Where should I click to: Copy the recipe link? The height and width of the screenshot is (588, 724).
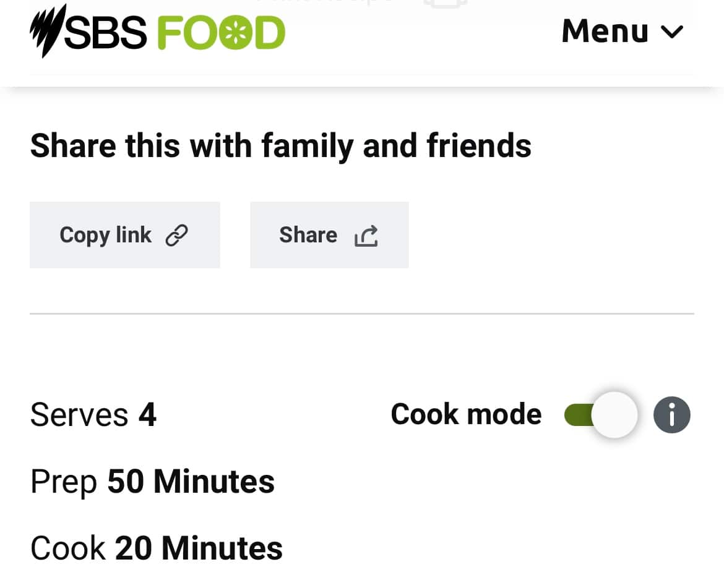coord(124,235)
